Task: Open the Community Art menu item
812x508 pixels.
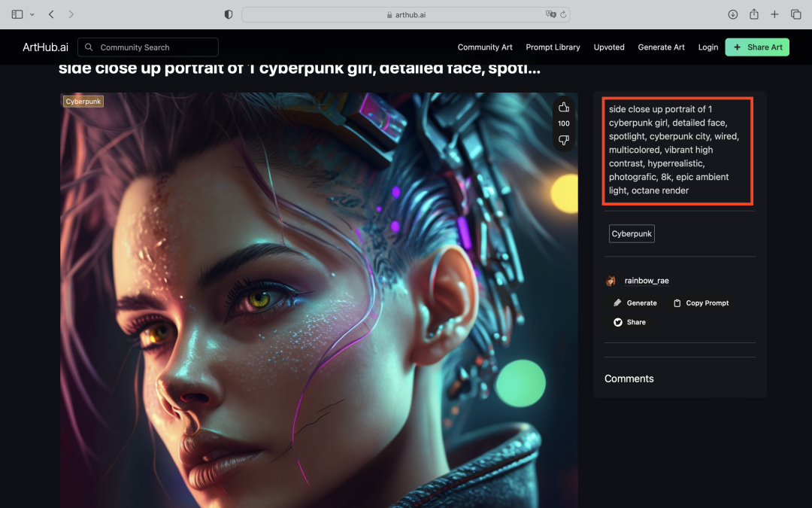Action: tap(485, 47)
